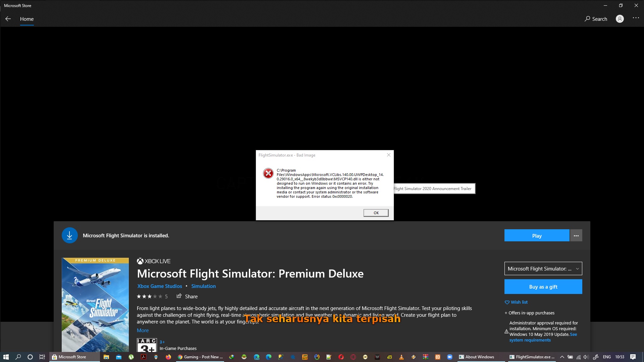Open Windows taskbar search

point(18,357)
